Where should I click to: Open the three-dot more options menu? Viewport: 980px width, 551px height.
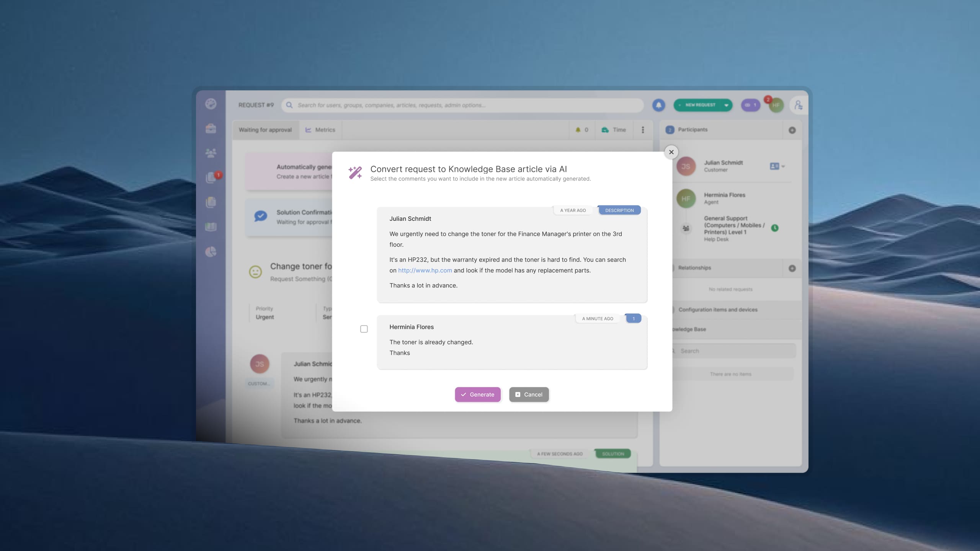coord(643,130)
